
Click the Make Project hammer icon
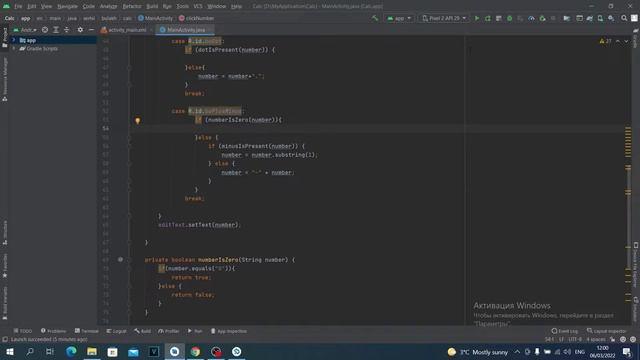click(375, 18)
